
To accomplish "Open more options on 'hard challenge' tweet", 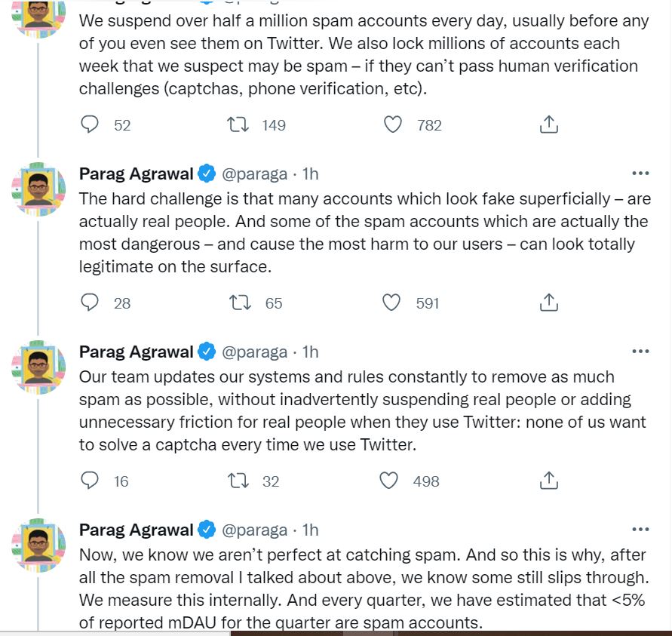I will coord(640,174).
